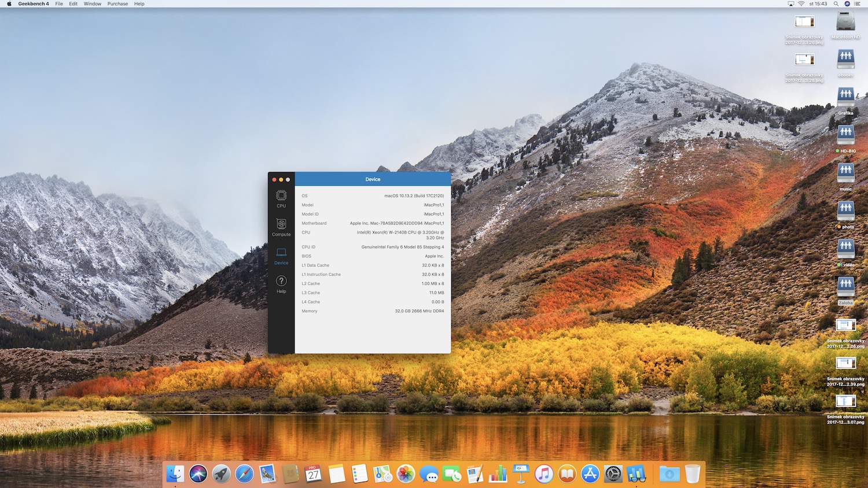Open Contacts book icon in the Dock
Screen dimensions: 868x488
(290, 474)
